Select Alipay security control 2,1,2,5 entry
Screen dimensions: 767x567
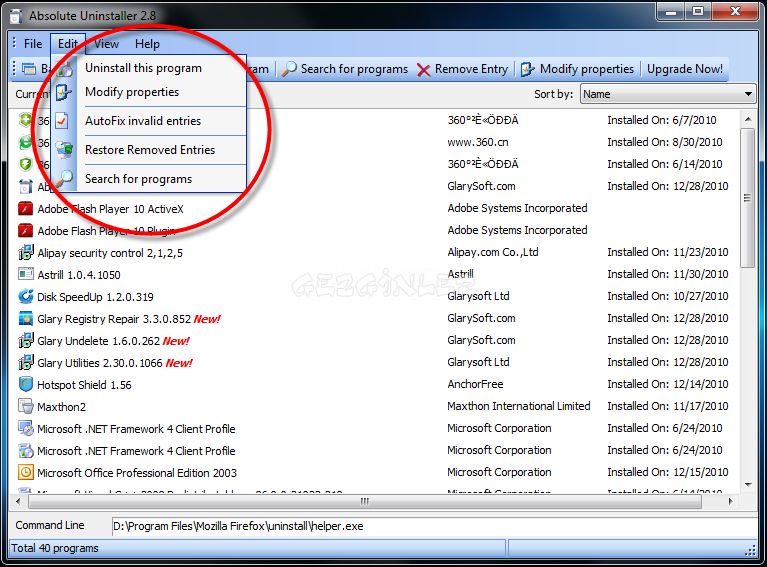point(110,253)
